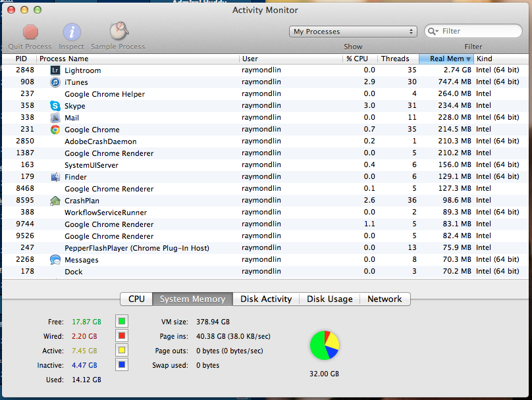Click the red Wired memory color swatch

click(122, 336)
